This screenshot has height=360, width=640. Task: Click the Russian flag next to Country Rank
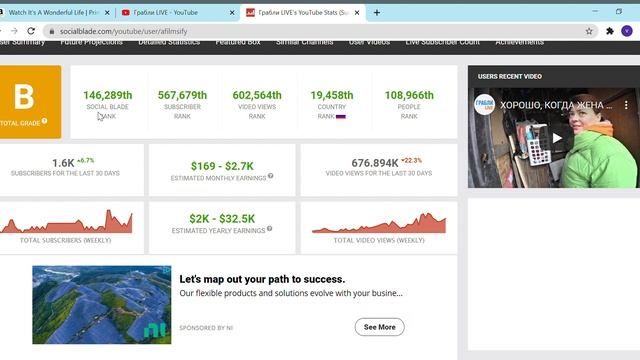pyautogui.click(x=341, y=117)
